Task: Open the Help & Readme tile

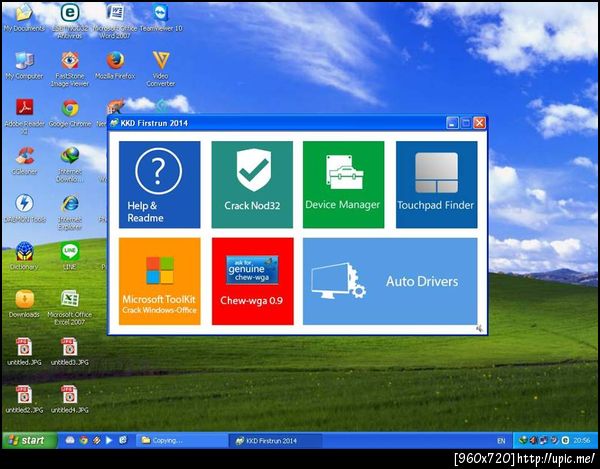Action: 160,184
